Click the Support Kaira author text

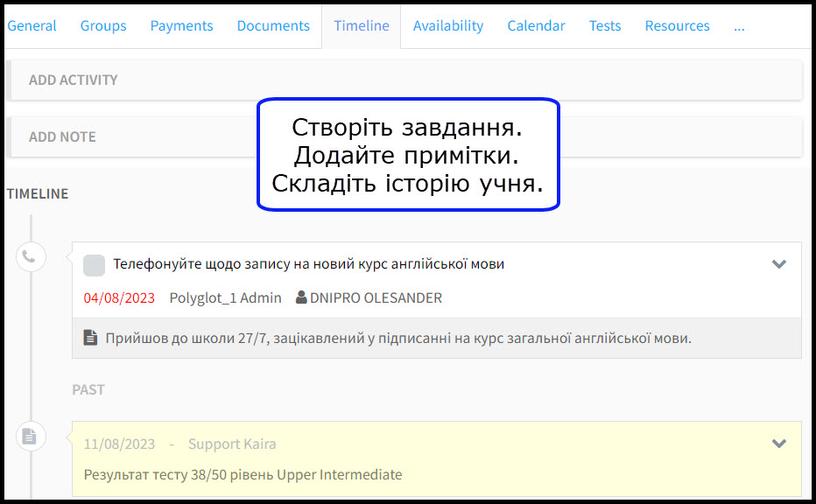(232, 444)
